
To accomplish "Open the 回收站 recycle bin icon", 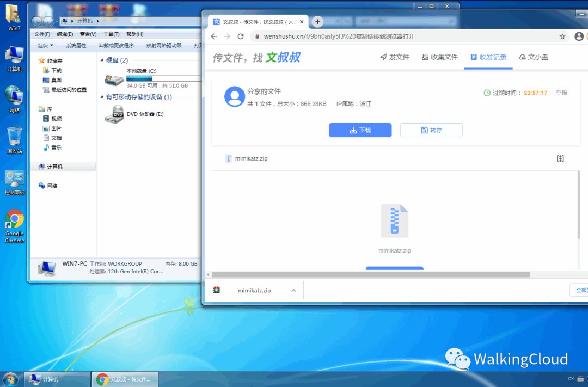I will click(x=14, y=140).
